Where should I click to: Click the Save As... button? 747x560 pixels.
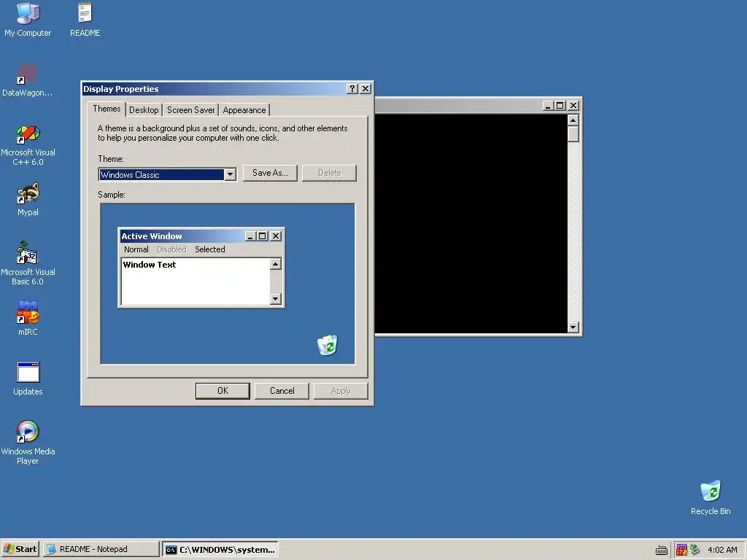(270, 173)
